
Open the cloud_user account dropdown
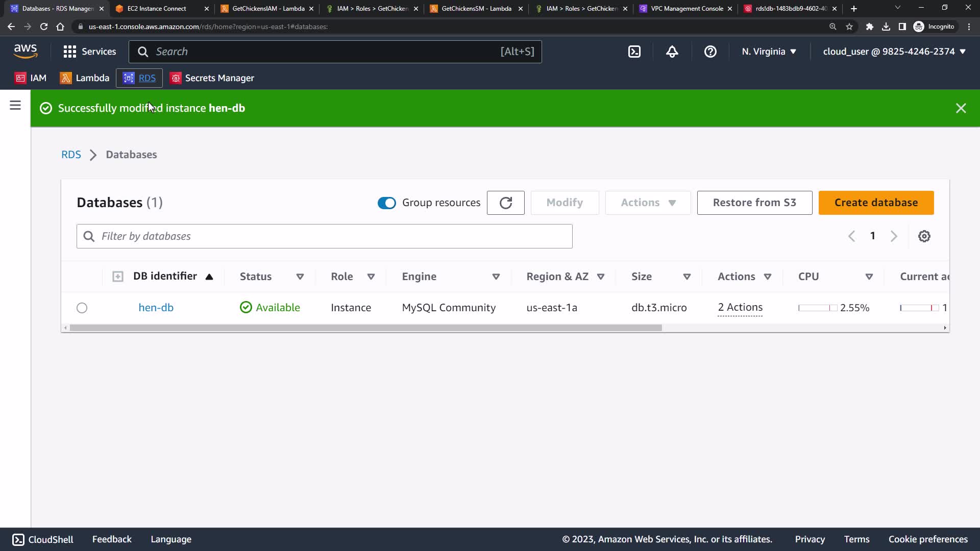click(x=894, y=52)
